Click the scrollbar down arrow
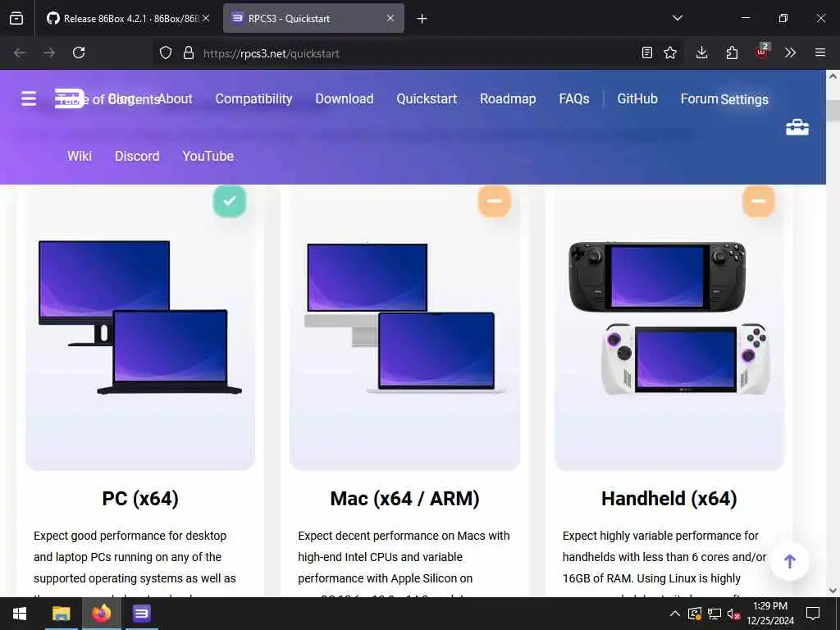The height and width of the screenshot is (630, 840). click(833, 591)
